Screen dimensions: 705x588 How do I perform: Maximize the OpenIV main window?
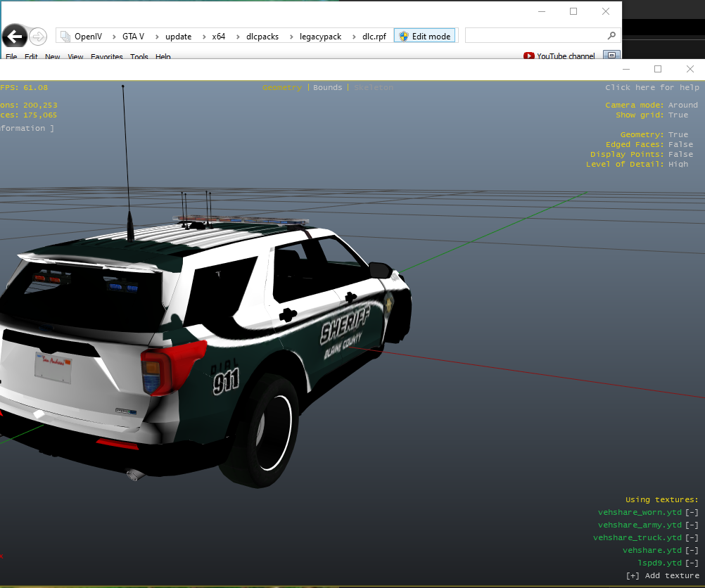tap(573, 11)
